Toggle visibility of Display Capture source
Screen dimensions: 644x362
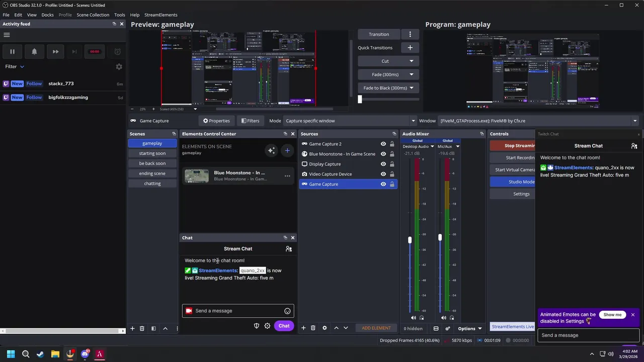tap(383, 164)
